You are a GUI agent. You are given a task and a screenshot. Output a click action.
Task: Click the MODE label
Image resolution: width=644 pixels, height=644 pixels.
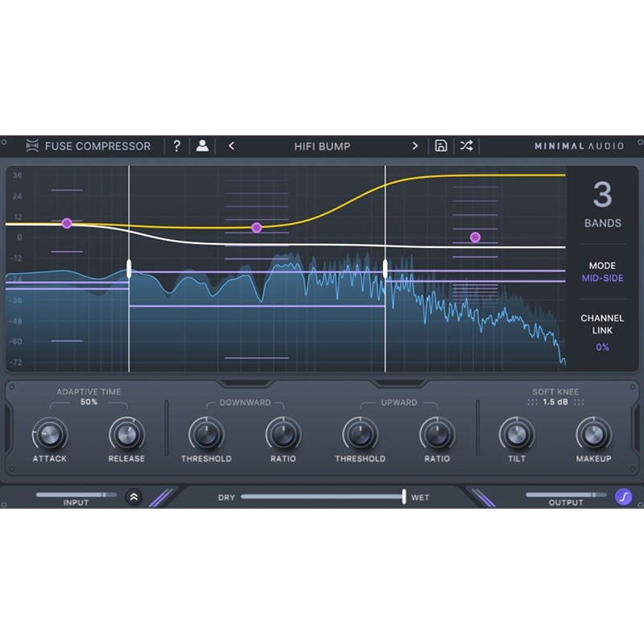602,266
